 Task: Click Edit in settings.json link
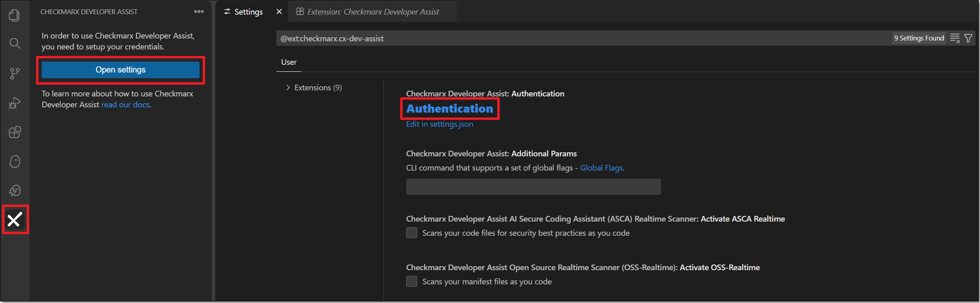coord(439,124)
